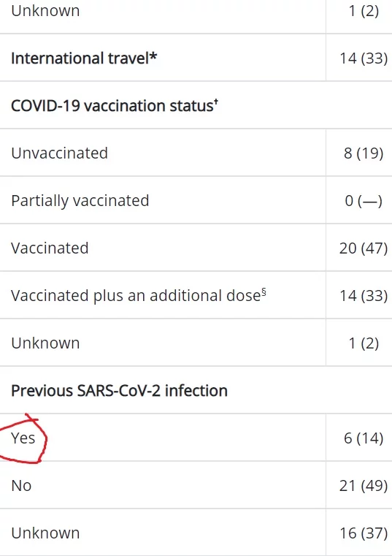
Task: Click the 16 (37) value cell
Action: pos(364,533)
